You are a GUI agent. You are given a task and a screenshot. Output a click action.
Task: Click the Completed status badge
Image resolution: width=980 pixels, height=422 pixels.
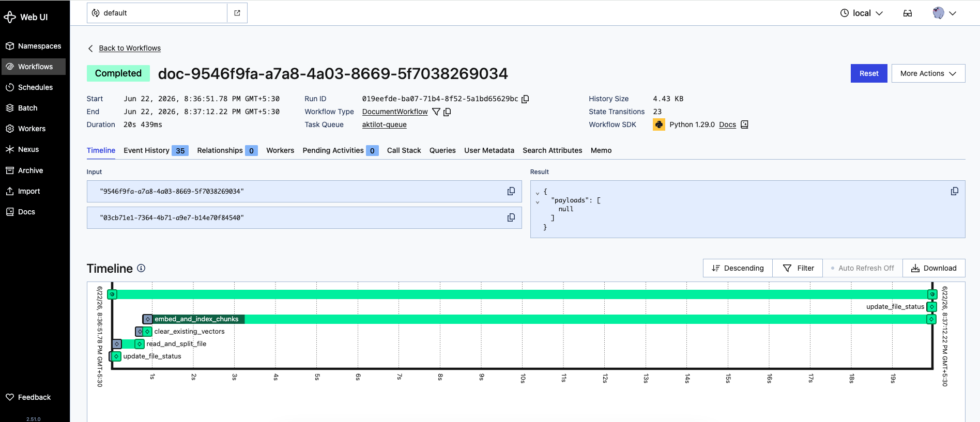click(118, 73)
